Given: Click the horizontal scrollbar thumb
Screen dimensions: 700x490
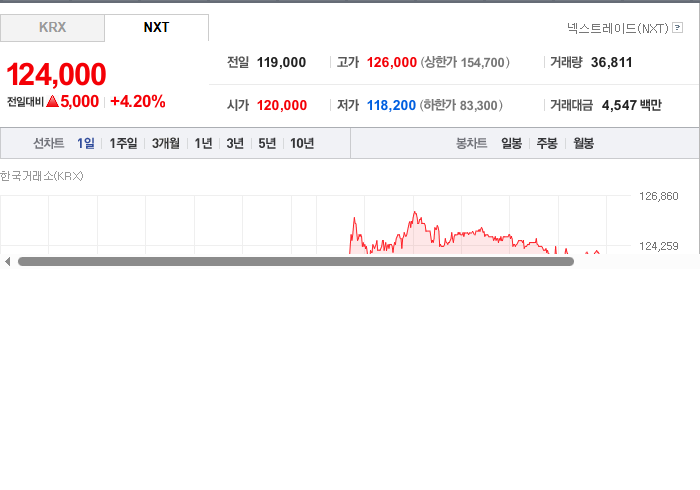Looking at the screenshot, I should point(296,262).
